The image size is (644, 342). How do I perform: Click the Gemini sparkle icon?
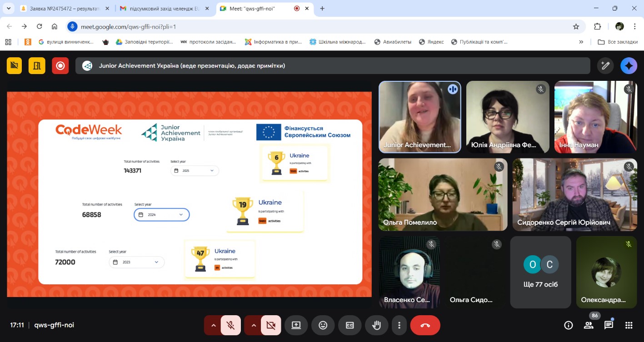coord(629,66)
